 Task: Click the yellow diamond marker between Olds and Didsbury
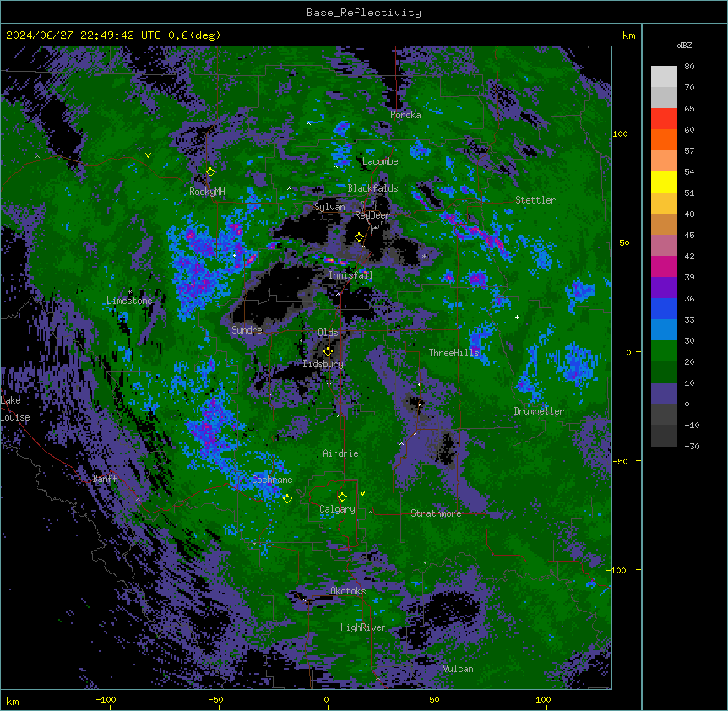tap(328, 351)
